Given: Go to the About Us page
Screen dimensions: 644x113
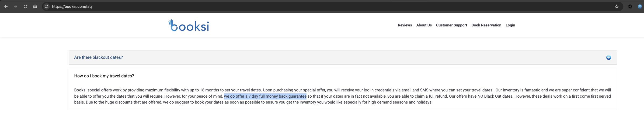Looking at the screenshot, I should point(424,25).
